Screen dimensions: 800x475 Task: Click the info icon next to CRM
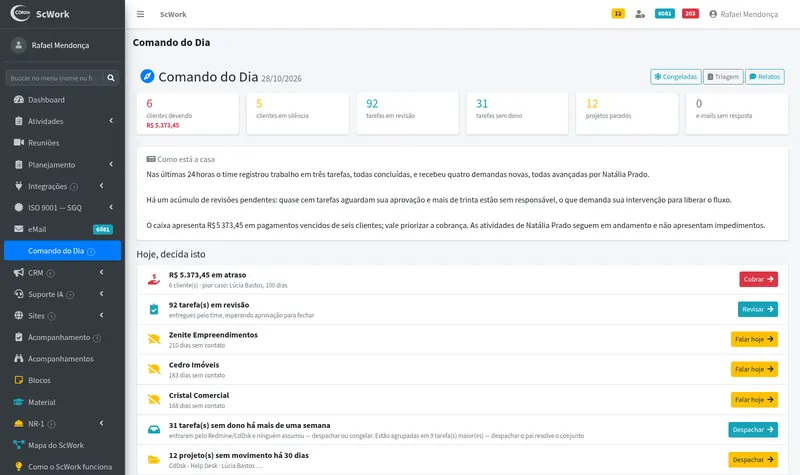coord(51,273)
